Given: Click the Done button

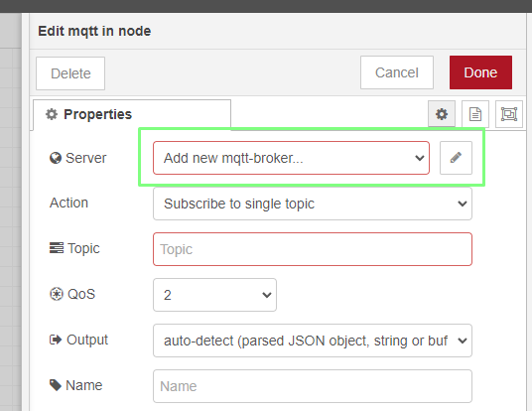Looking at the screenshot, I should tap(480, 72).
